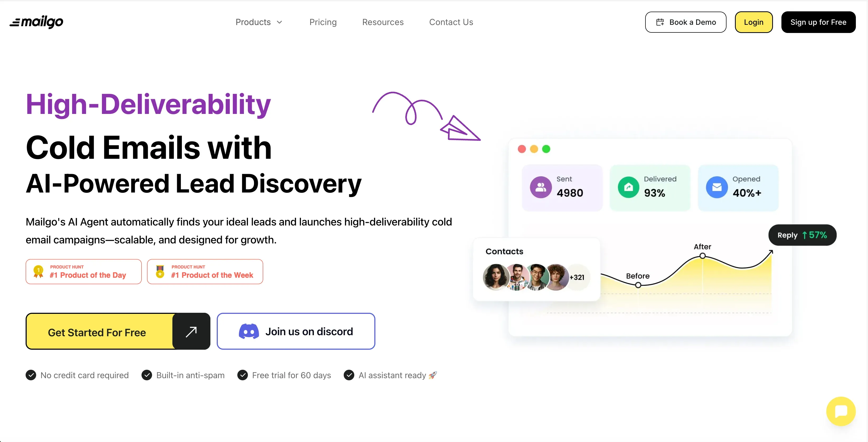Go to Contact Us
This screenshot has height=442, width=868.
(451, 22)
